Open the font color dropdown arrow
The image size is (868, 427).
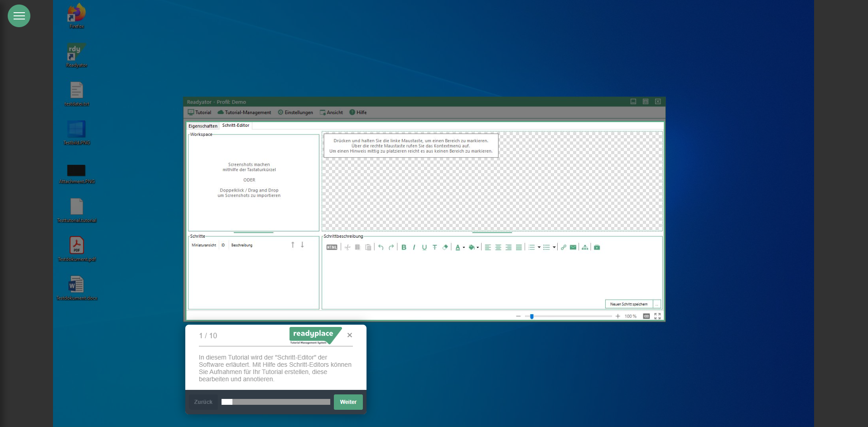[464, 248]
